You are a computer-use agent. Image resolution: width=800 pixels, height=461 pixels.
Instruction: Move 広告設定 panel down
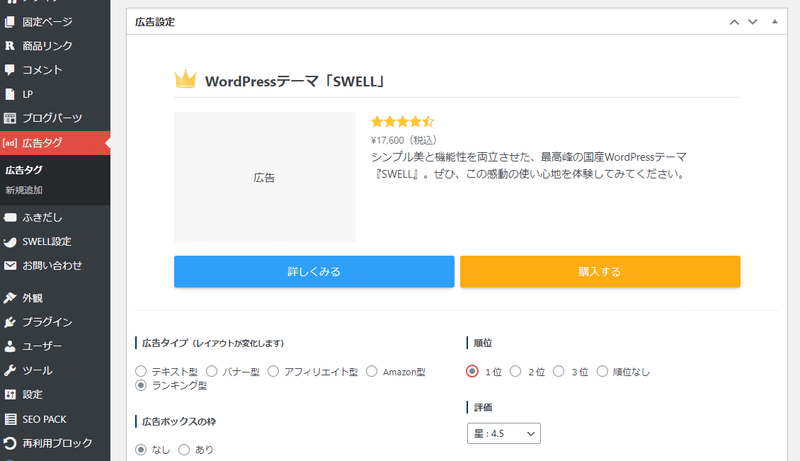[x=753, y=22]
